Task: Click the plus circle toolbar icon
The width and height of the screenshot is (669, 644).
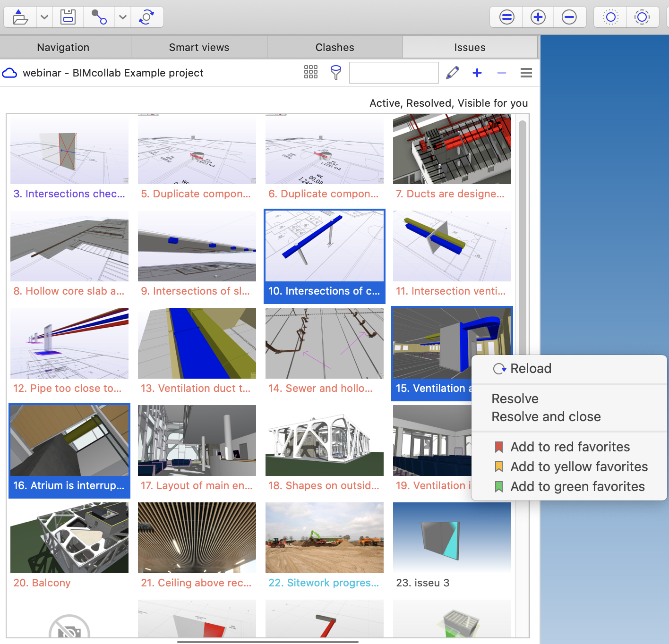Action: (538, 17)
